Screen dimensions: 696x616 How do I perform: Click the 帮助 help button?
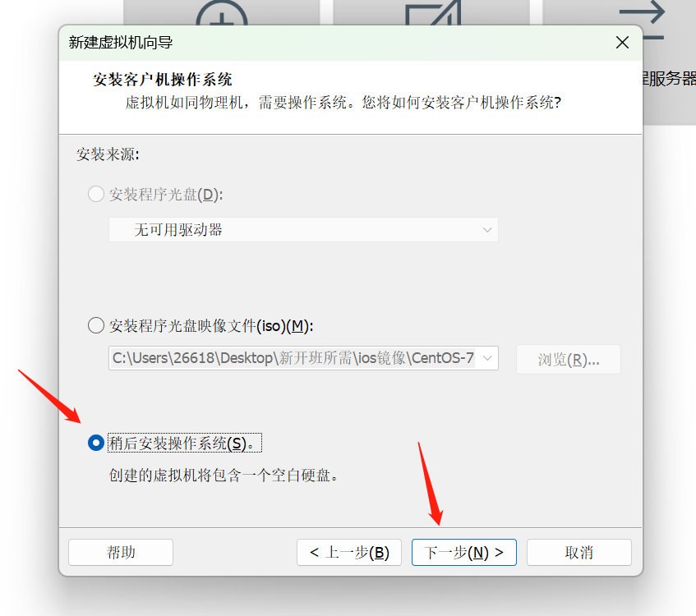(121, 552)
